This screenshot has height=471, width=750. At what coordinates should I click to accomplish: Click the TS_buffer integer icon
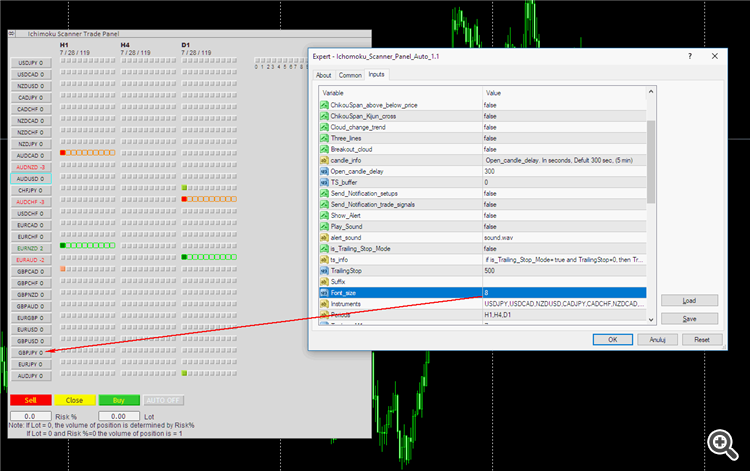pyautogui.click(x=324, y=182)
